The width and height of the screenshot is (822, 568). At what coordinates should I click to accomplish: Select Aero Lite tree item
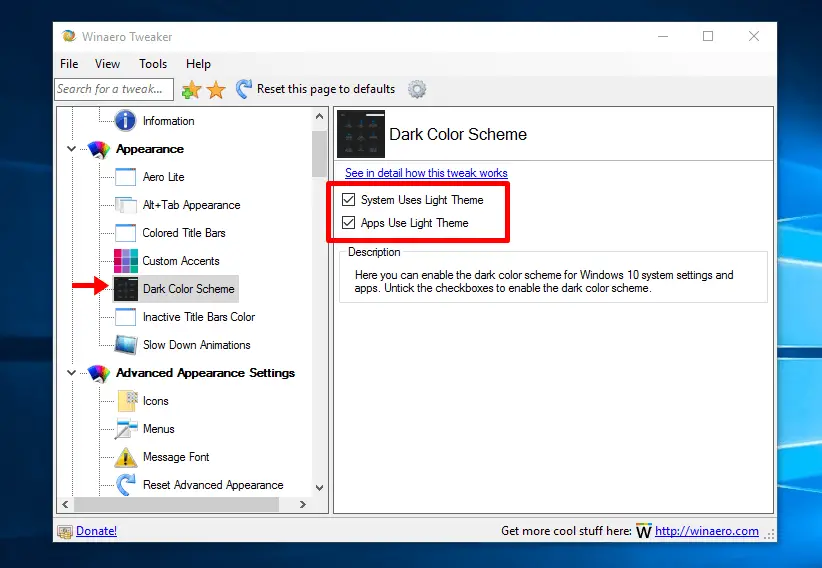click(x=164, y=177)
